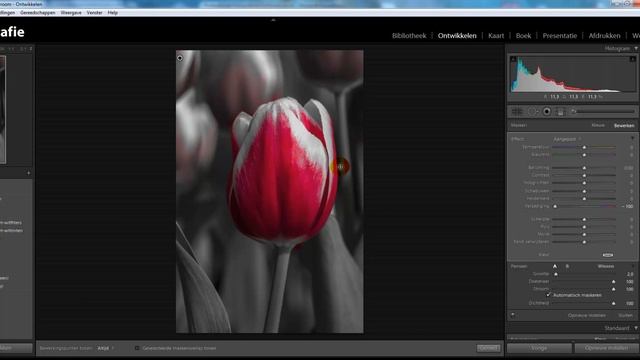
Task: Adjust the Hooglichten slider handle
Action: click(x=584, y=183)
